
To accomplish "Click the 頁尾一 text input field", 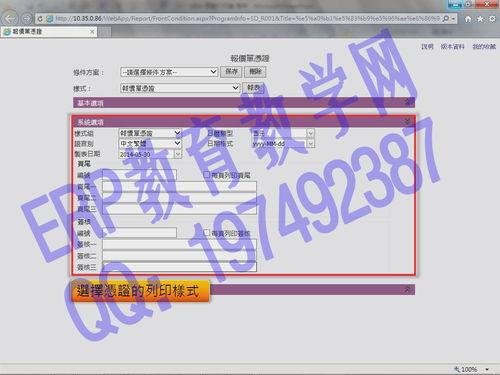I will pyautogui.click(x=179, y=187).
